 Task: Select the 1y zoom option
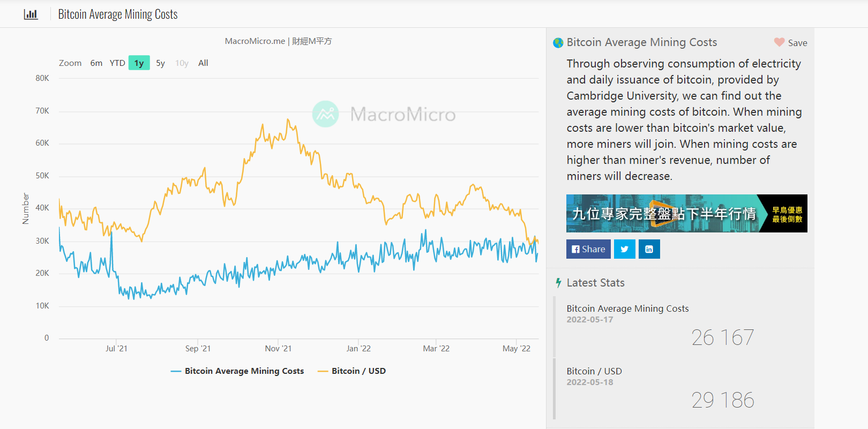pyautogui.click(x=139, y=63)
